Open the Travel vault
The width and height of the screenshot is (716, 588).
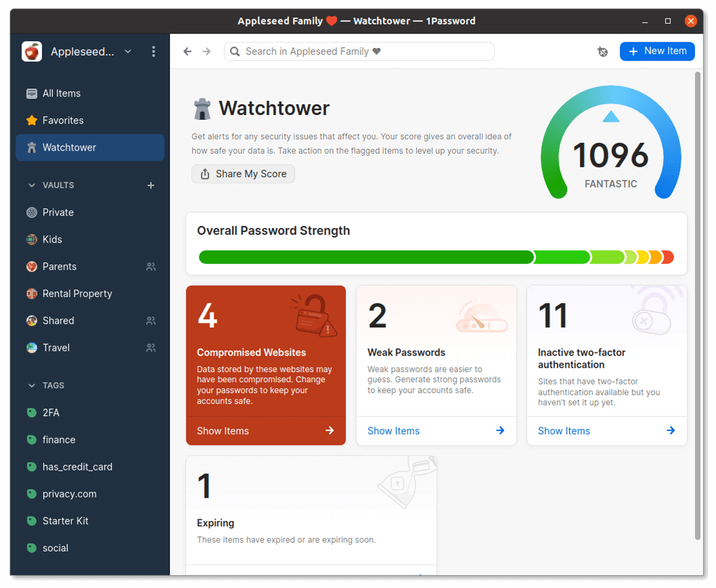point(56,347)
